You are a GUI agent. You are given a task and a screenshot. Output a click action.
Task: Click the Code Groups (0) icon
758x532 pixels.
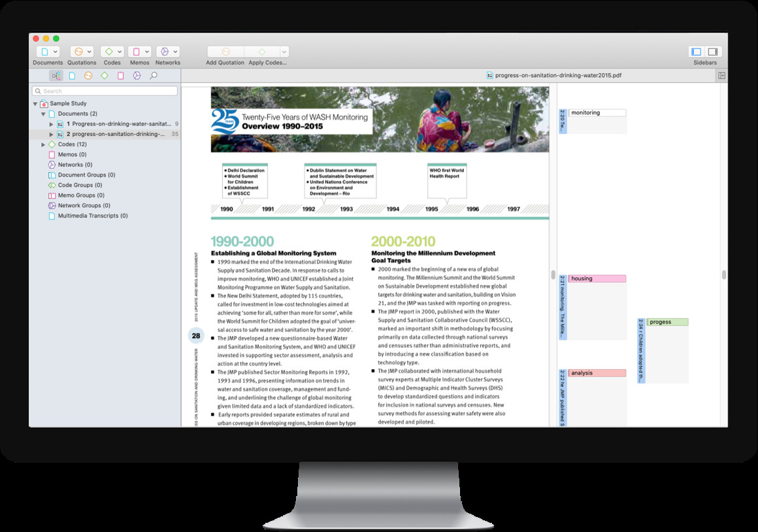pyautogui.click(x=52, y=185)
